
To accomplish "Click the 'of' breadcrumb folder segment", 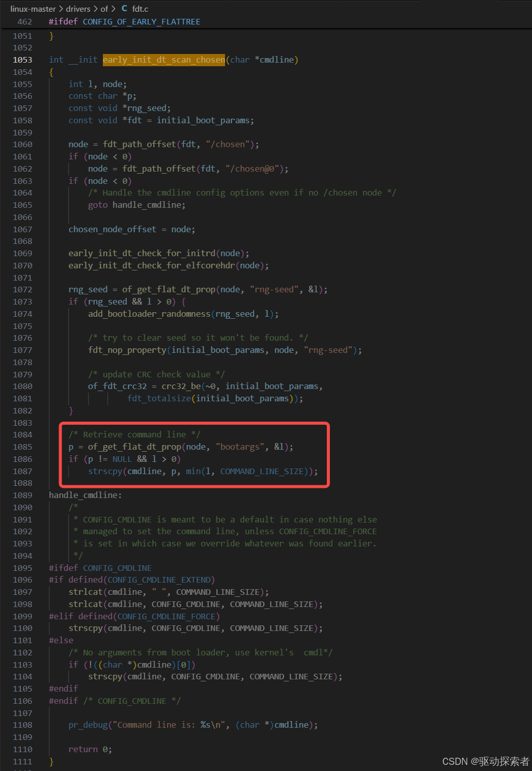I will click(104, 9).
